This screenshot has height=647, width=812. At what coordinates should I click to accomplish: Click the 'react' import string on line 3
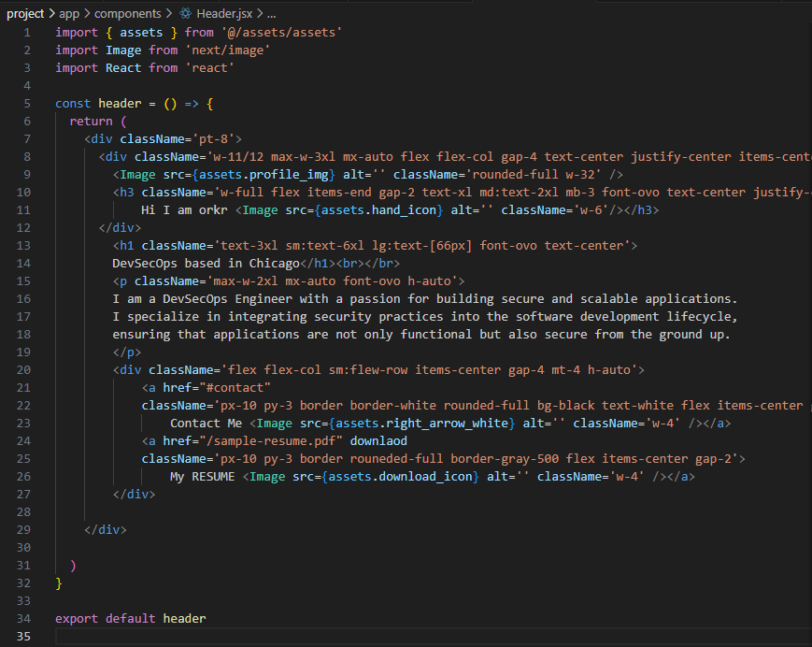pos(209,68)
